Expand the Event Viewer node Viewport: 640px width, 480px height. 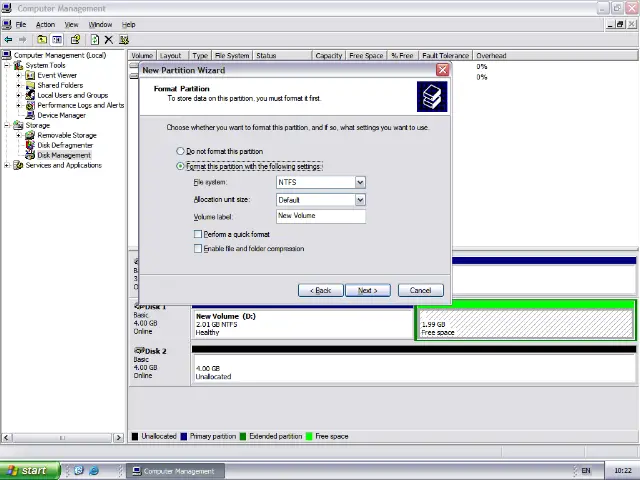pyautogui.click(x=18, y=76)
